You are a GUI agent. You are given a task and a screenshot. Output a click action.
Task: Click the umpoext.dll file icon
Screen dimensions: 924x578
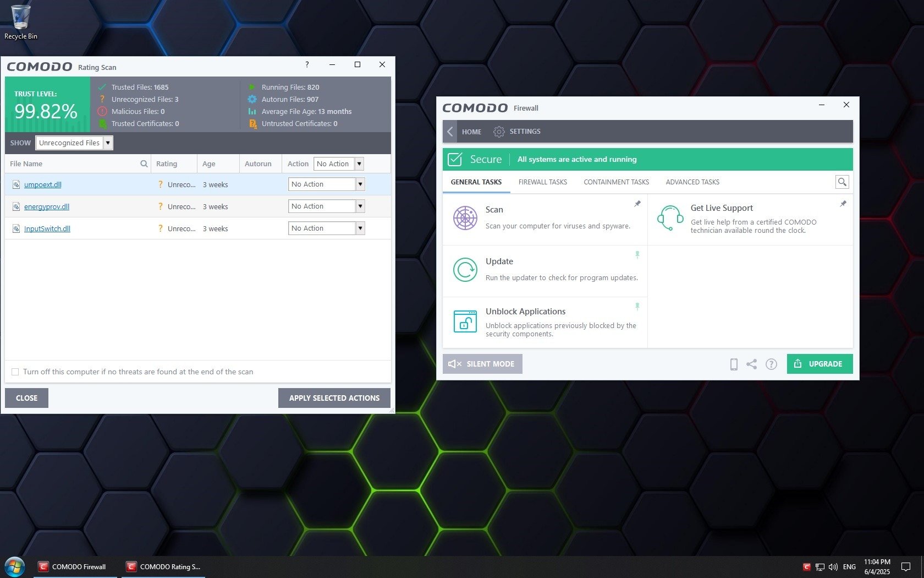point(16,184)
